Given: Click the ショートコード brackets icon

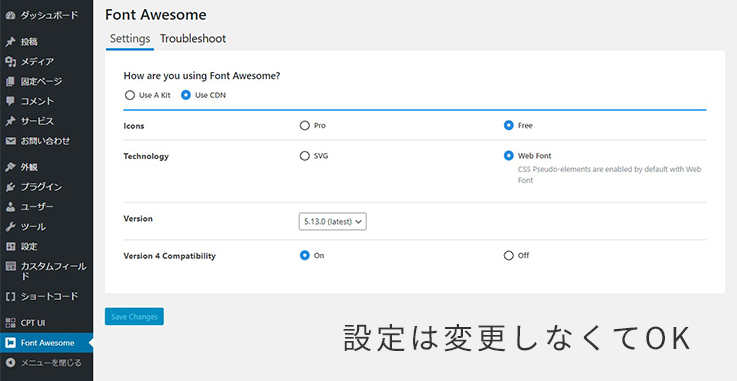Looking at the screenshot, I should 10,296.
